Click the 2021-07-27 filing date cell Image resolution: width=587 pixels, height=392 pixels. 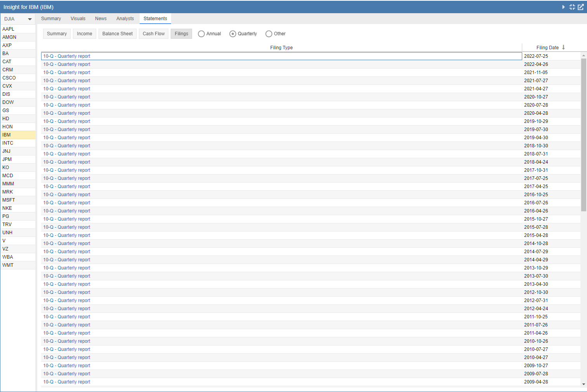551,81
